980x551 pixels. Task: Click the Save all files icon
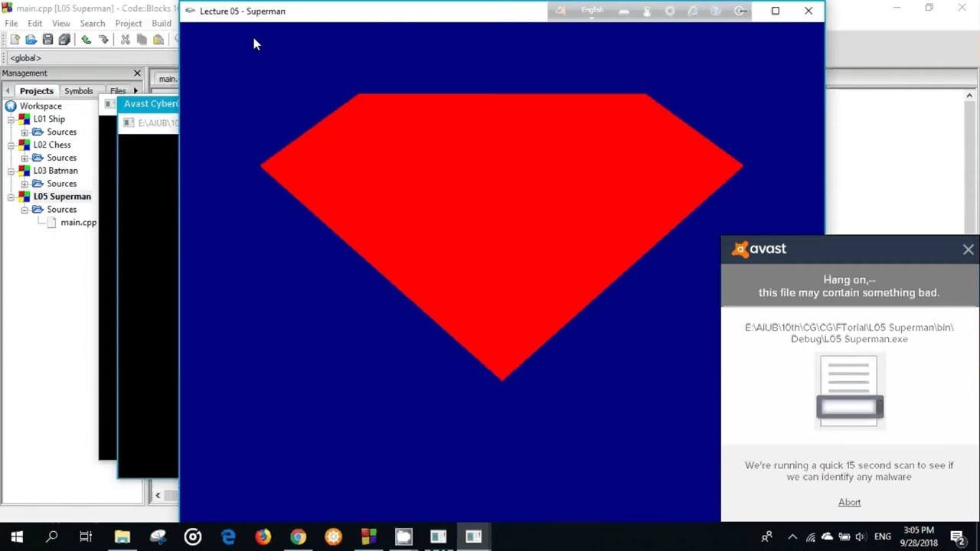click(x=64, y=40)
